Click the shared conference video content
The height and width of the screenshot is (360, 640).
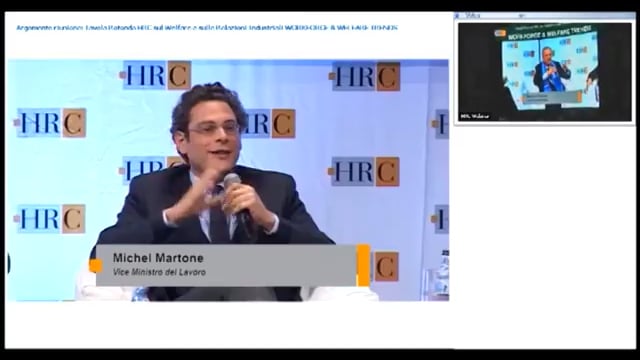point(228,180)
